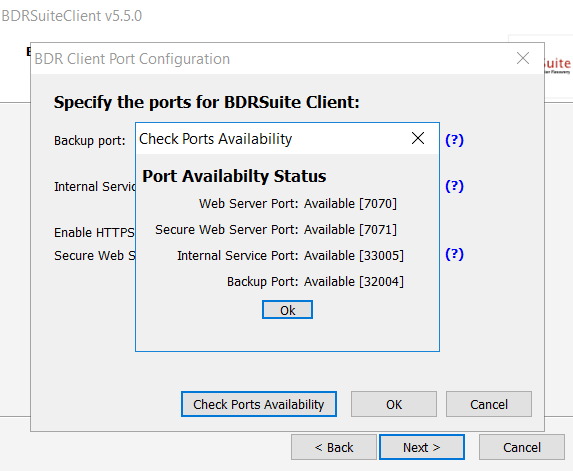Go to the previous step with Back
Image resolution: width=573 pixels, height=471 pixels.
pyautogui.click(x=334, y=447)
